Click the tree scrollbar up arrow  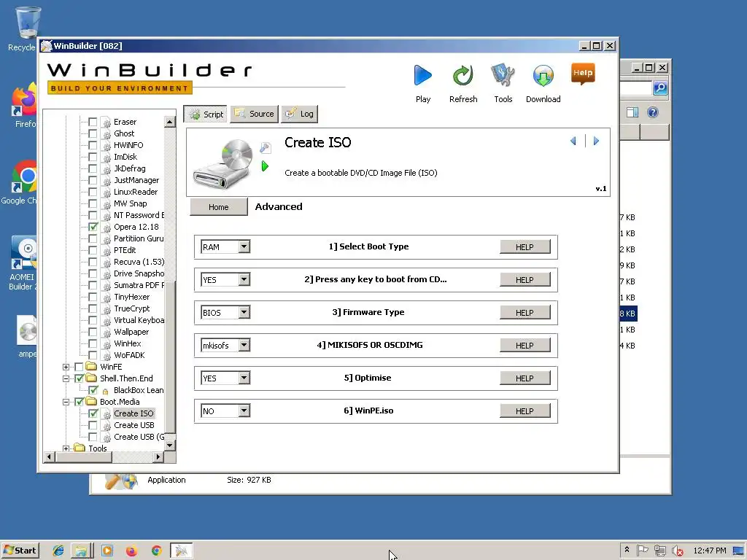[169, 122]
